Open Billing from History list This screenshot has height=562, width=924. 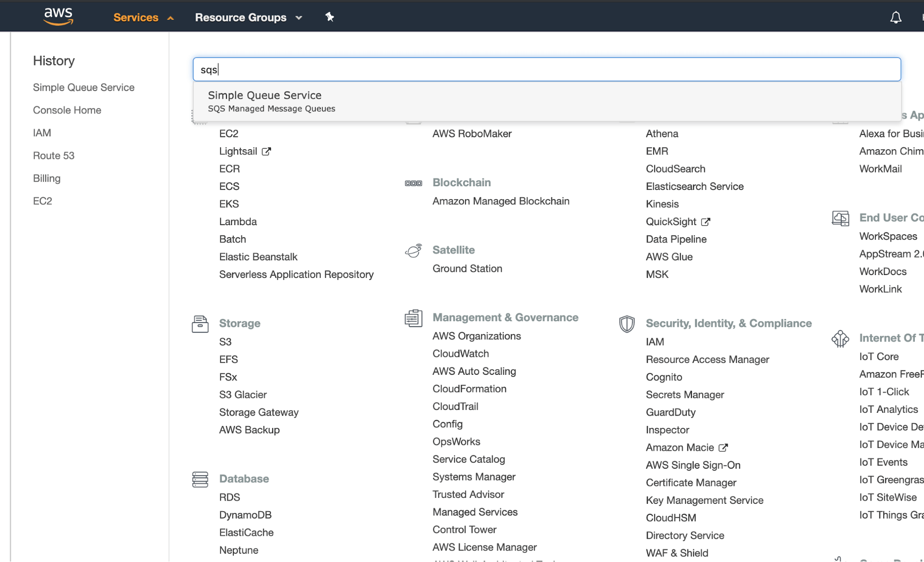coord(47,178)
